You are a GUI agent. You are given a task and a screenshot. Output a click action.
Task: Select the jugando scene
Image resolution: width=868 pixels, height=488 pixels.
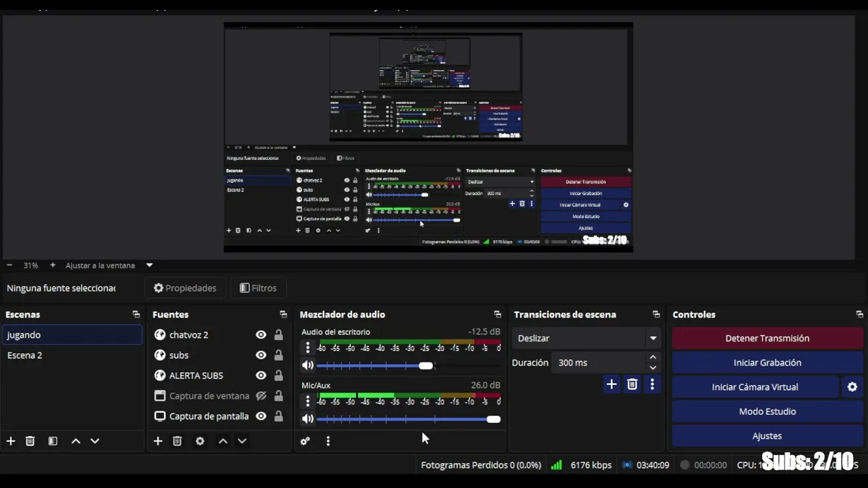click(73, 335)
